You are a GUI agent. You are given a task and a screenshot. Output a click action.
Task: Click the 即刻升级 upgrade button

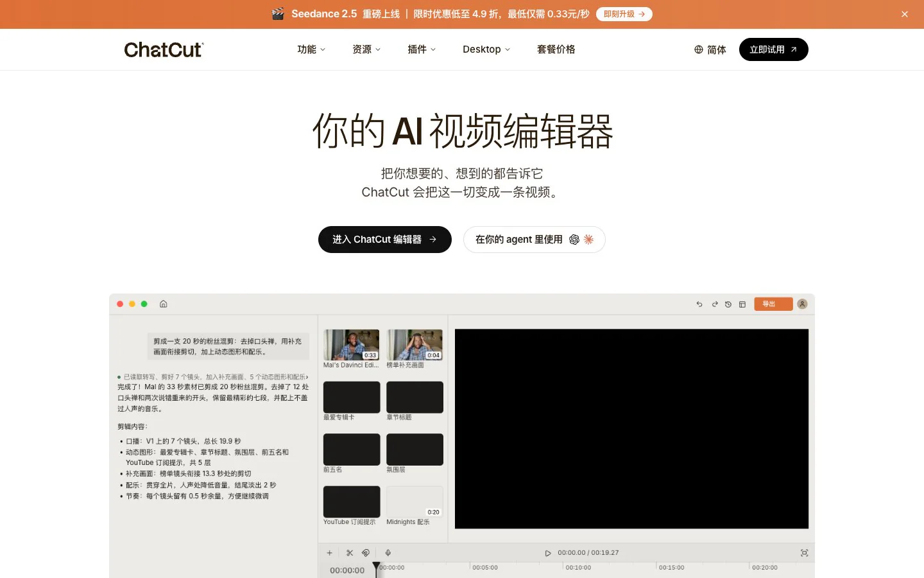pyautogui.click(x=624, y=14)
